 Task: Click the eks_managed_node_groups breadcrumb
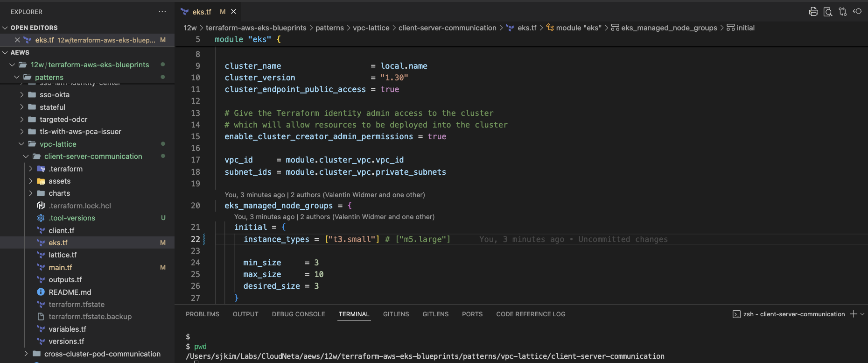click(x=669, y=28)
